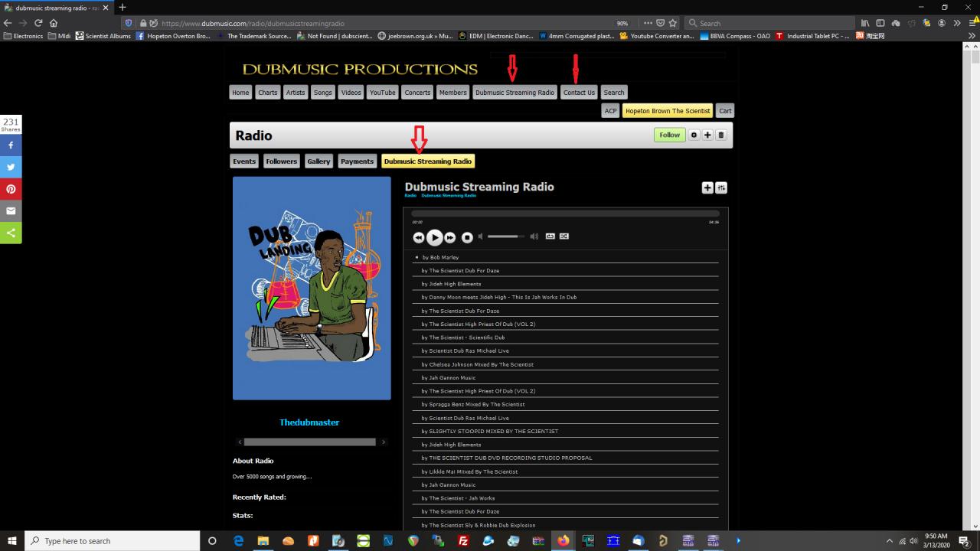Toggle shuffle mode in the player
Image resolution: width=980 pixels, height=551 pixels.
point(564,236)
